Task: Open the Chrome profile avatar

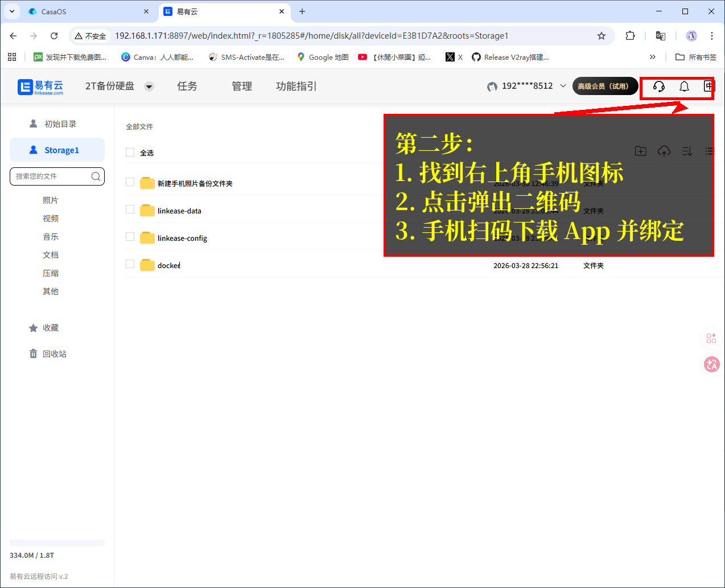Action: coord(691,36)
